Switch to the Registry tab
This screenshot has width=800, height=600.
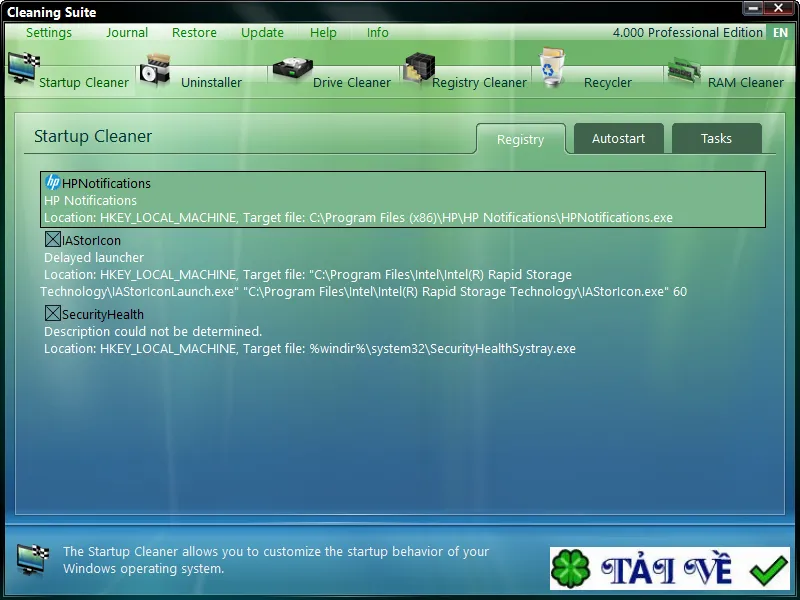pyautogui.click(x=520, y=139)
